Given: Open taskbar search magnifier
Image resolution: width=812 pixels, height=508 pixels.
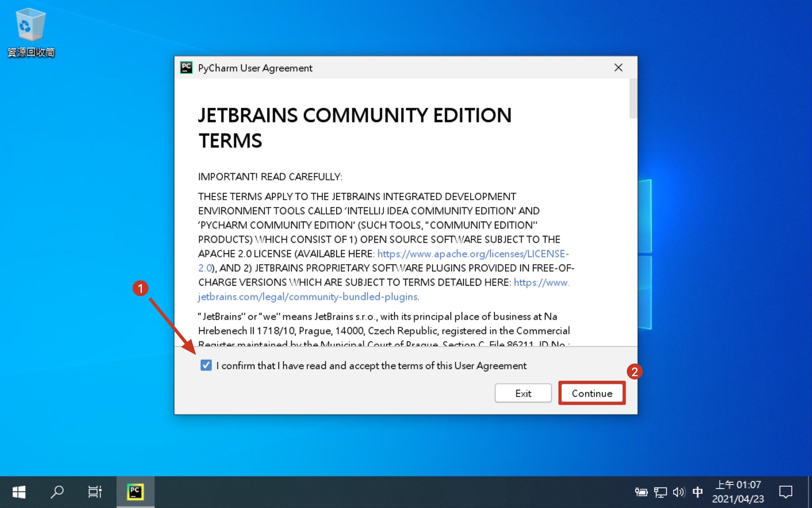Looking at the screenshot, I should pyautogui.click(x=57, y=492).
